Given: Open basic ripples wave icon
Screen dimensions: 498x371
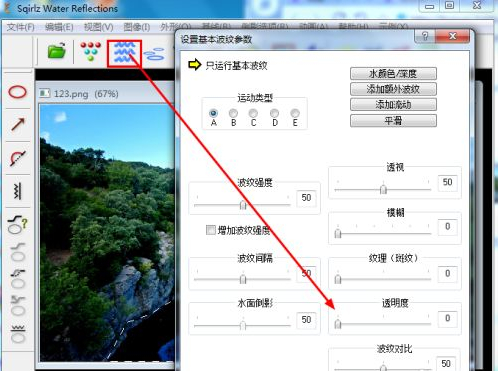Looking at the screenshot, I should (x=124, y=53).
